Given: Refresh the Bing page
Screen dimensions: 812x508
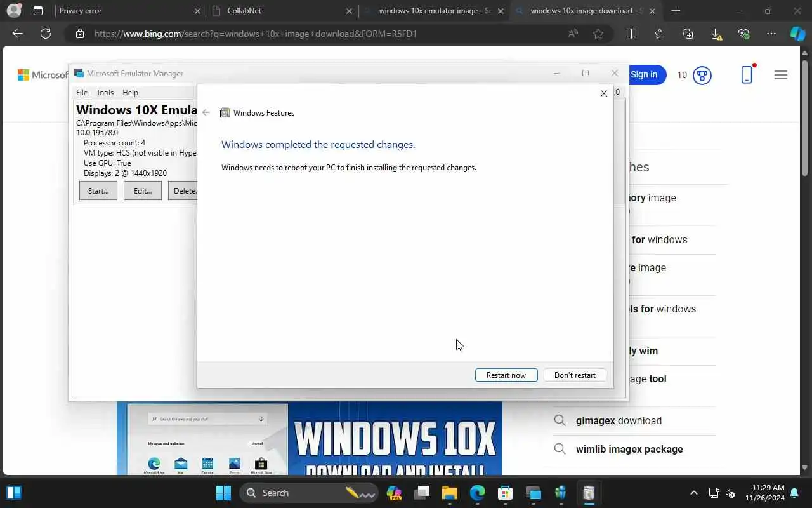Looking at the screenshot, I should click(46, 34).
